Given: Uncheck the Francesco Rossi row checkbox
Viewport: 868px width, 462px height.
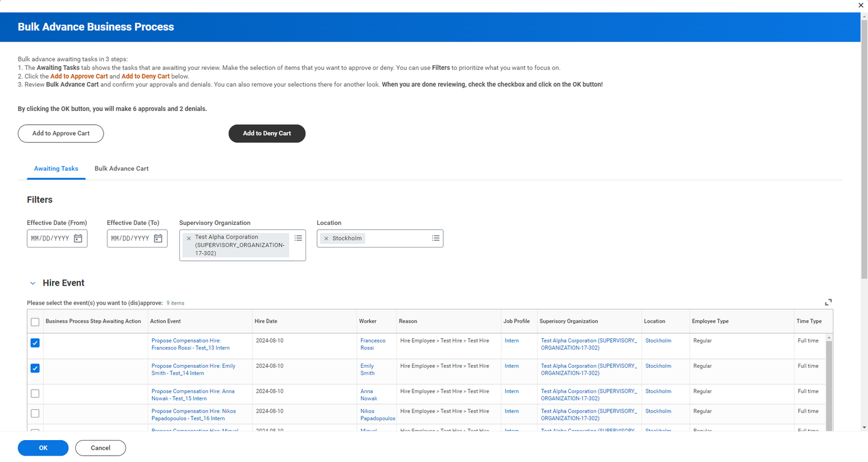Looking at the screenshot, I should tap(35, 342).
